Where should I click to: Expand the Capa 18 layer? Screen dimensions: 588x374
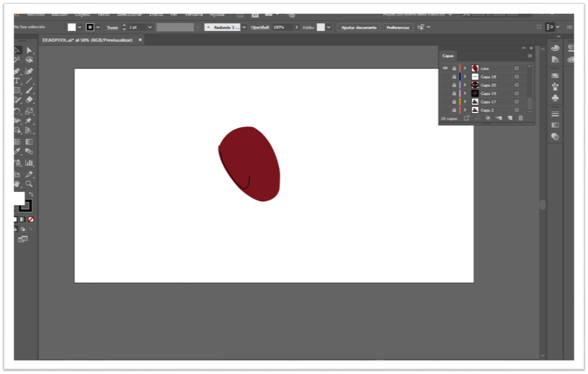point(465,76)
